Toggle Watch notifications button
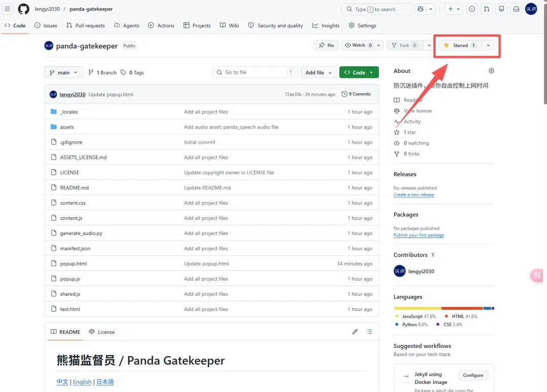 [x=358, y=46]
